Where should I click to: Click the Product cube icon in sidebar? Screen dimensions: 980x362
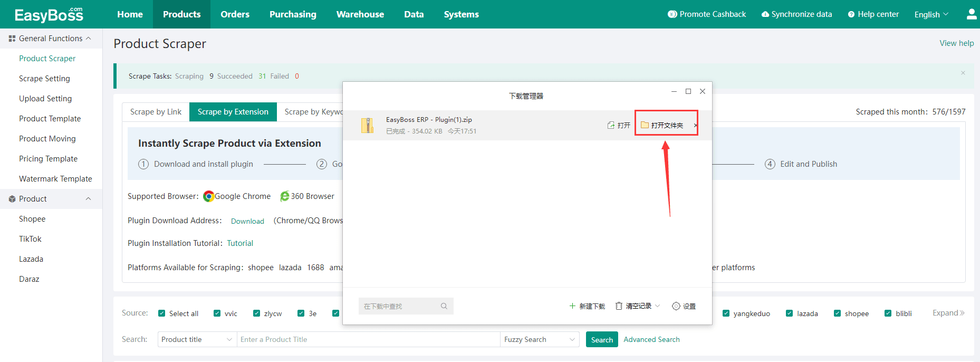[12, 199]
